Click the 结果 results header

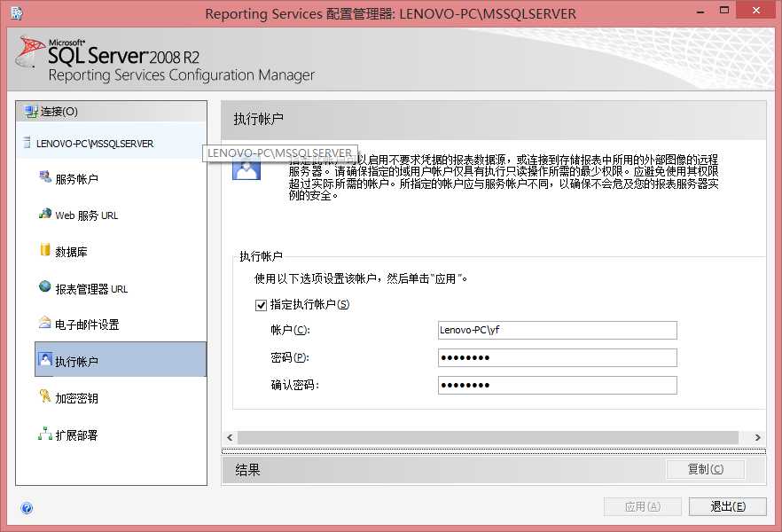247,470
